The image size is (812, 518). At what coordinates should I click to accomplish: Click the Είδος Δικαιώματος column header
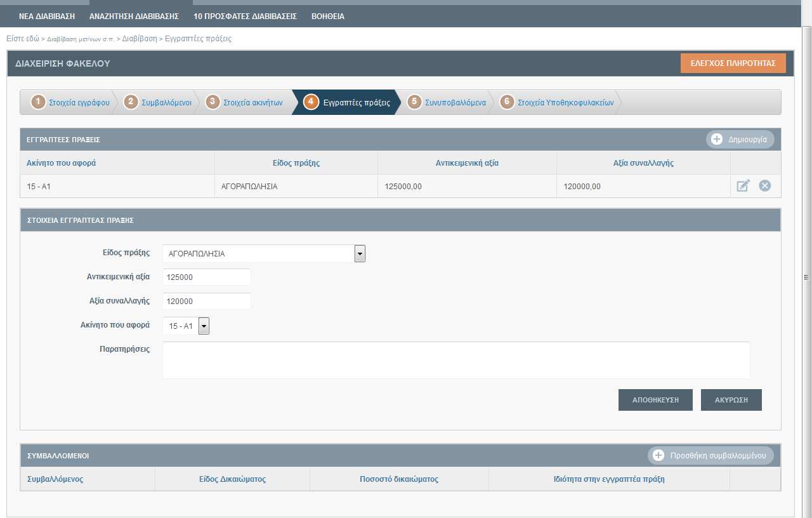click(232, 479)
